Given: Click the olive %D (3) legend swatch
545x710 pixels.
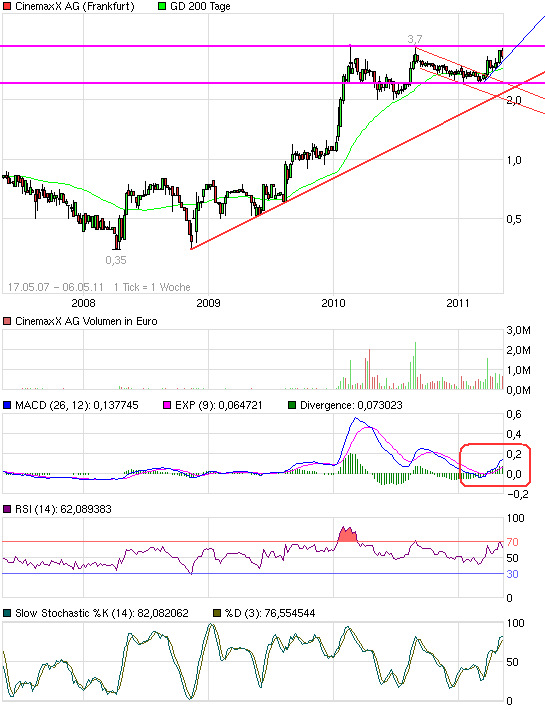Looking at the screenshot, I should (217, 614).
